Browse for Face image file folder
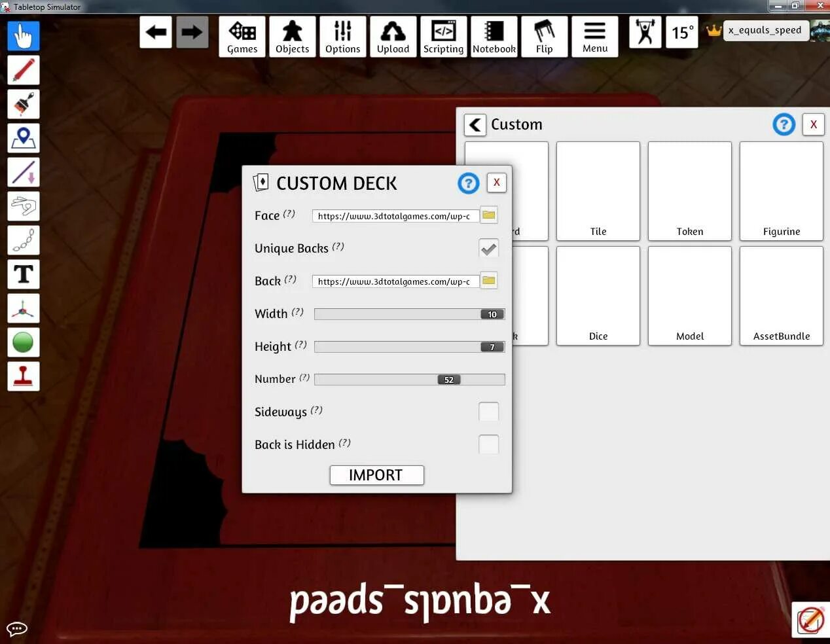 coord(489,215)
